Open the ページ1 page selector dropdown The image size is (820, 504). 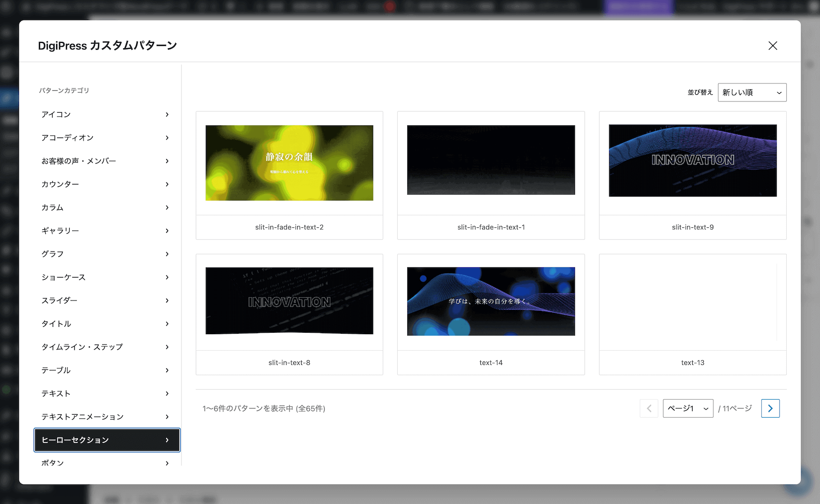coord(687,408)
